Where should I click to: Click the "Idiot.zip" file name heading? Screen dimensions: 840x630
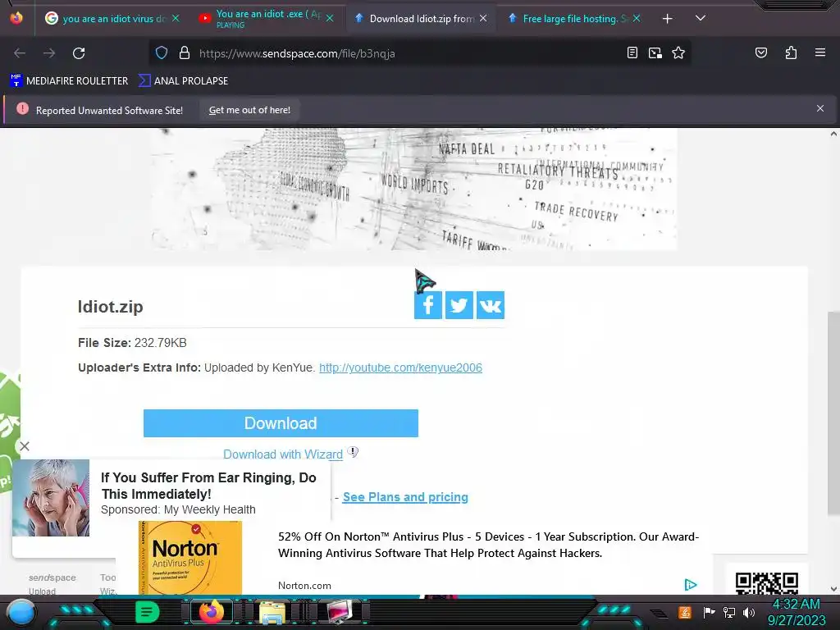[111, 307]
